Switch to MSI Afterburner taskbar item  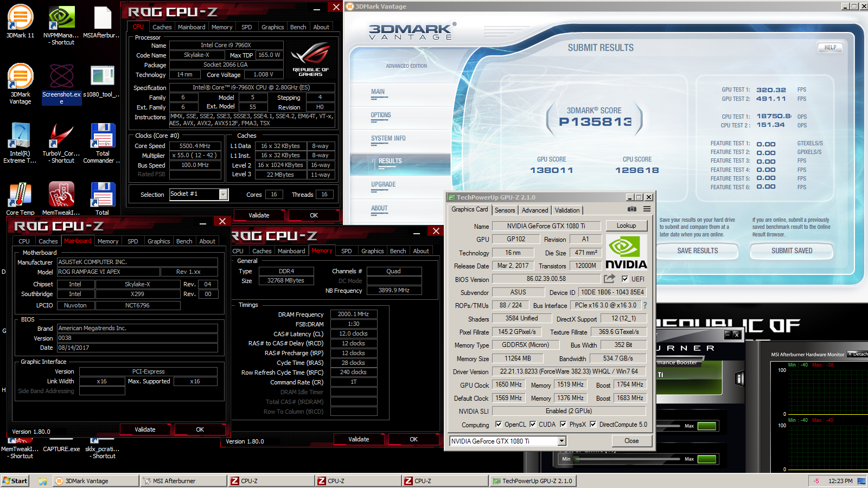pos(183,481)
